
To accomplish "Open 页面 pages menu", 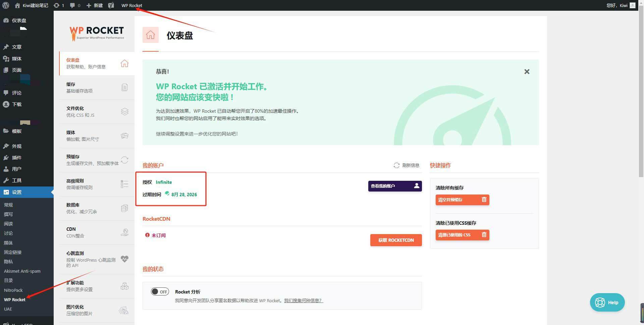I will 27,70.
